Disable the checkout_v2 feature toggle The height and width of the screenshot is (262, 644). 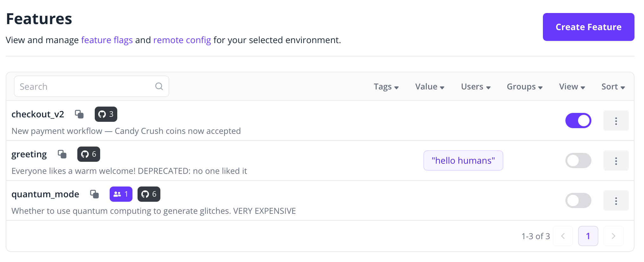point(578,121)
